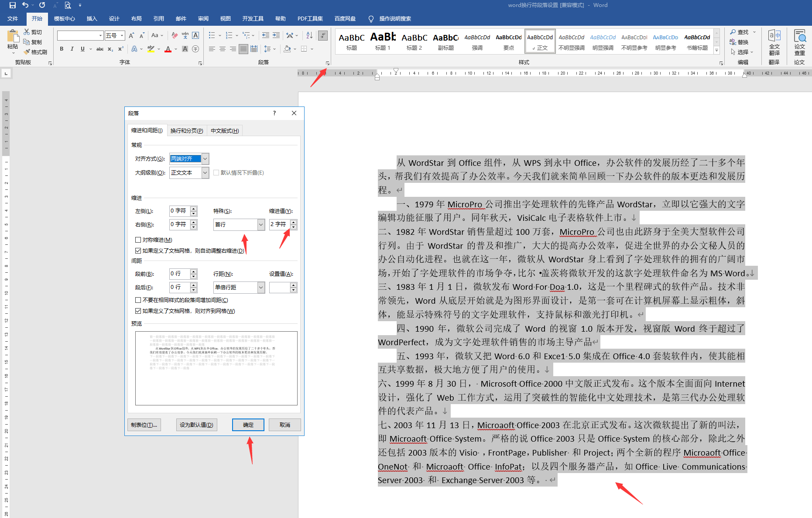
Task: Toggle Bold formatting in the ribbon
Action: coord(62,49)
